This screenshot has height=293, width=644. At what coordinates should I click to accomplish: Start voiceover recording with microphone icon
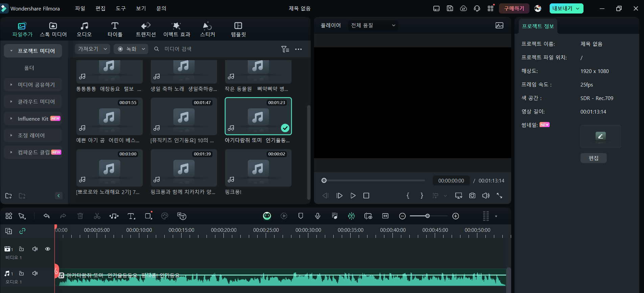click(317, 216)
